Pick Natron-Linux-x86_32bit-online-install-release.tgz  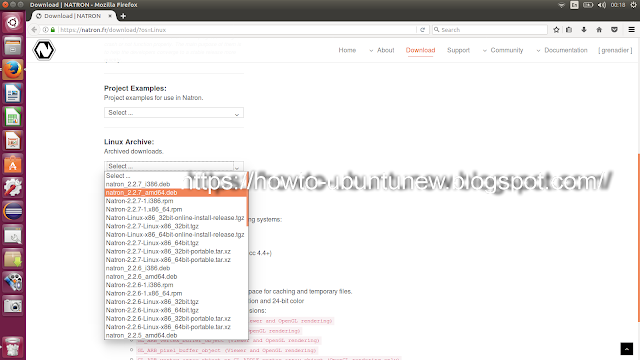pos(176,218)
